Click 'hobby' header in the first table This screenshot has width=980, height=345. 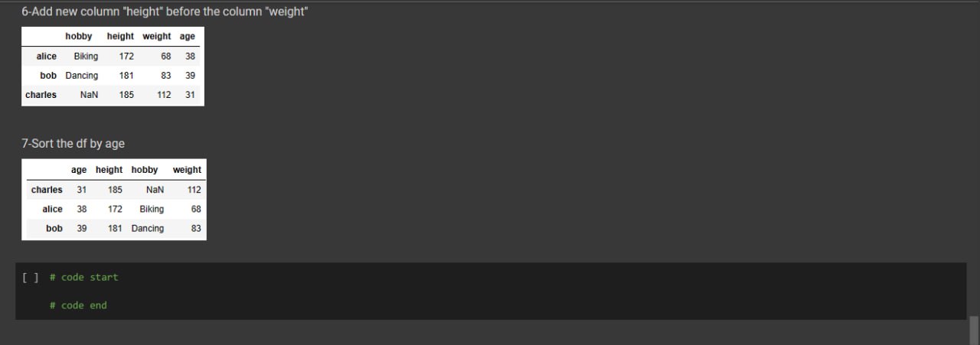pyautogui.click(x=79, y=36)
